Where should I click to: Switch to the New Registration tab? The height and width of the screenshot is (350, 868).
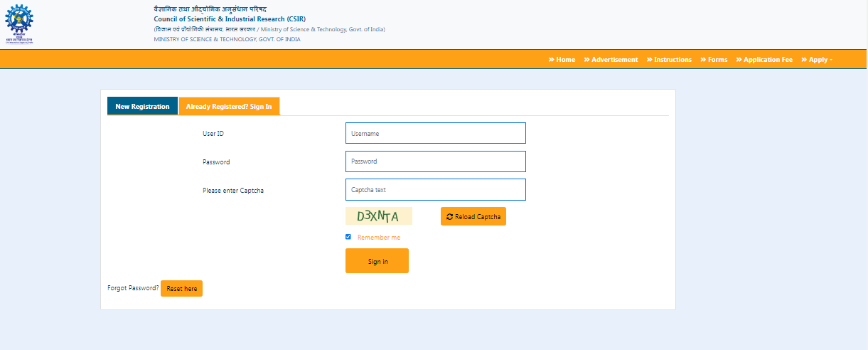[142, 107]
